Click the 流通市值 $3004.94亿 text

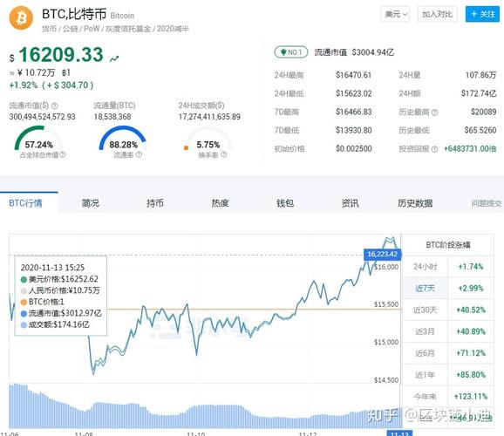(x=354, y=52)
